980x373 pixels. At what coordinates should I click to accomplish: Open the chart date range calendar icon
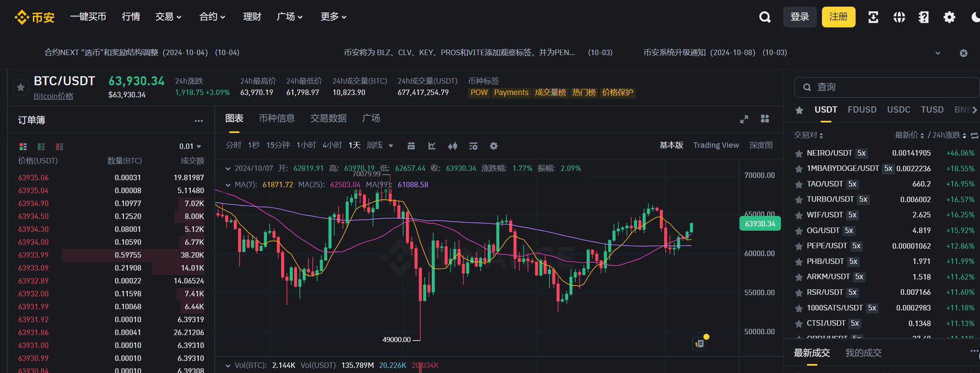pyautogui.click(x=411, y=146)
